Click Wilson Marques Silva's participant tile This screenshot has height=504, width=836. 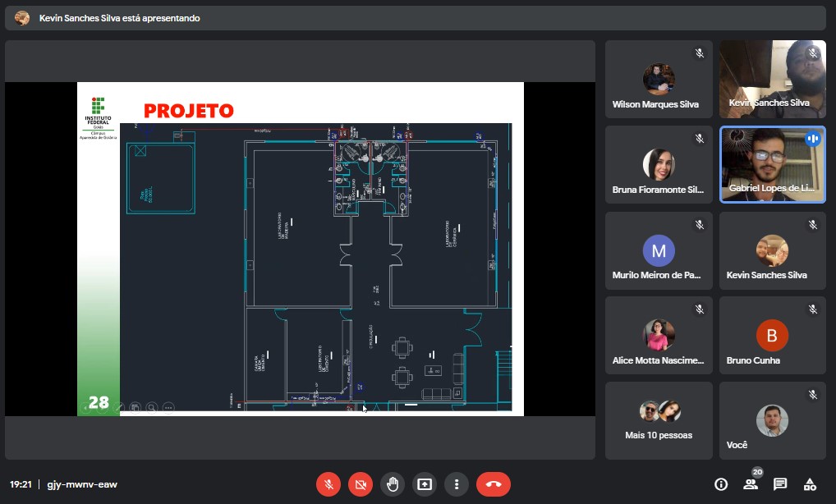point(659,80)
